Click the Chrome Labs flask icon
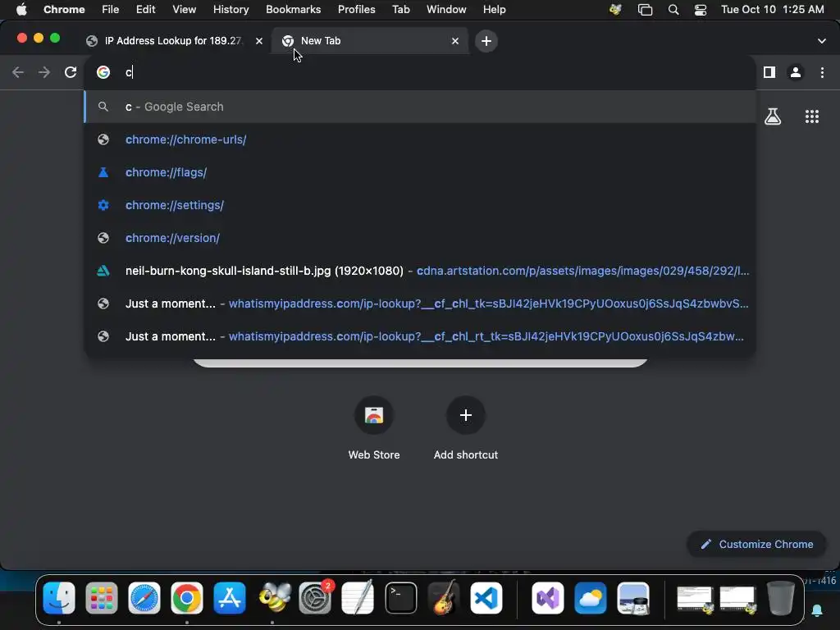 pos(773,116)
